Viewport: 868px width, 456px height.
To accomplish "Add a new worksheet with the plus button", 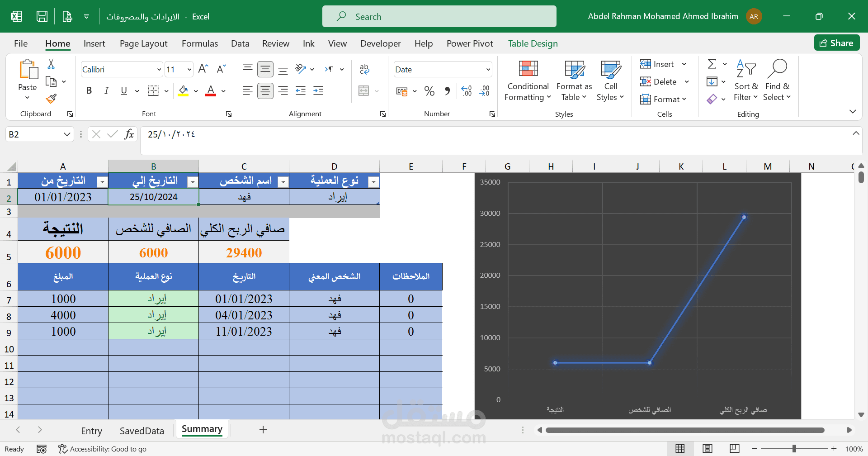I will coord(263,430).
